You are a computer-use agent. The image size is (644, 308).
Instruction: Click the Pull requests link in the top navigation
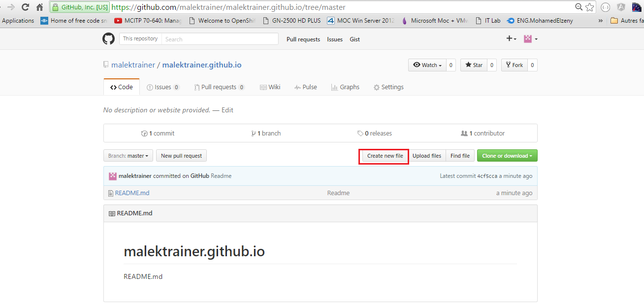coord(303,39)
